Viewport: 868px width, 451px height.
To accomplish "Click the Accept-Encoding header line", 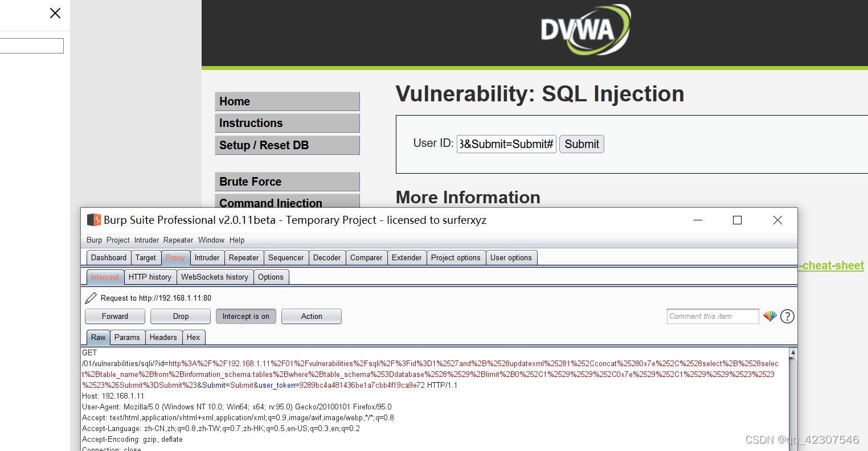I will (x=132, y=439).
